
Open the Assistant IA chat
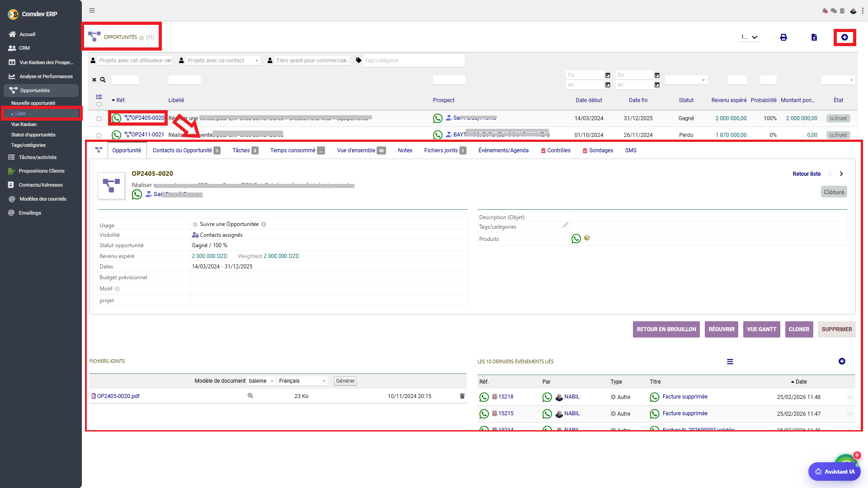(x=835, y=472)
